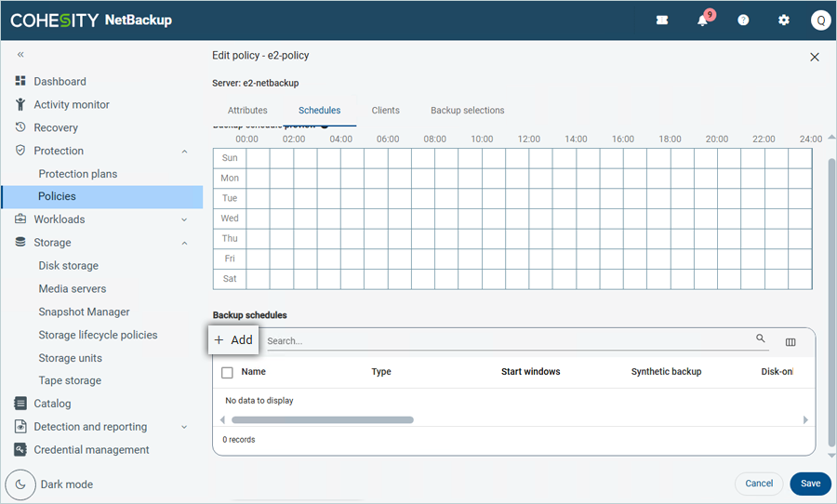Collapse the sidebar with double chevron
The height and width of the screenshot is (504, 837).
click(x=20, y=56)
